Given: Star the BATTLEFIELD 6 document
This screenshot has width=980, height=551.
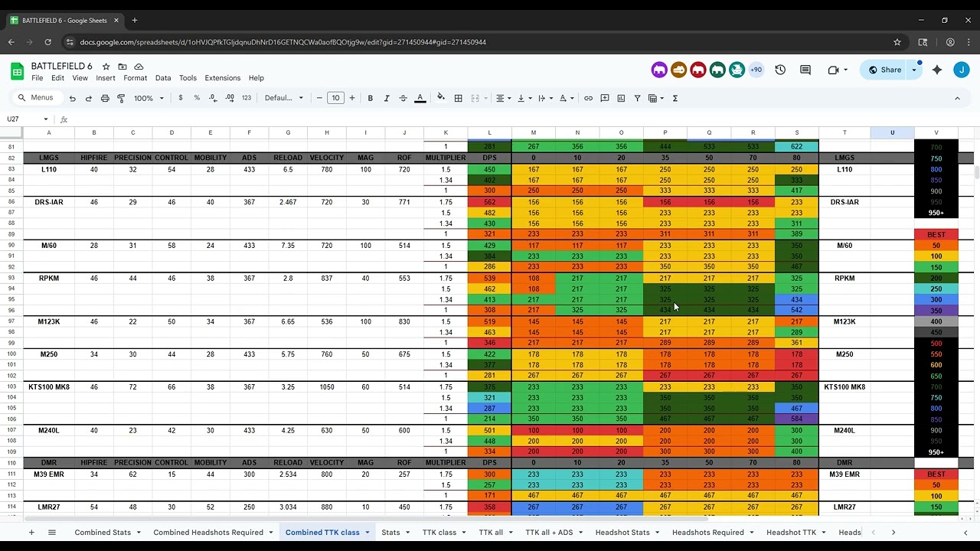Looking at the screenshot, I should [x=106, y=67].
